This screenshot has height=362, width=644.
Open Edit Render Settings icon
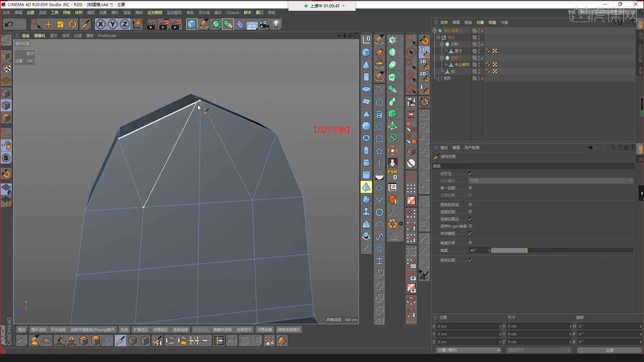click(x=177, y=24)
